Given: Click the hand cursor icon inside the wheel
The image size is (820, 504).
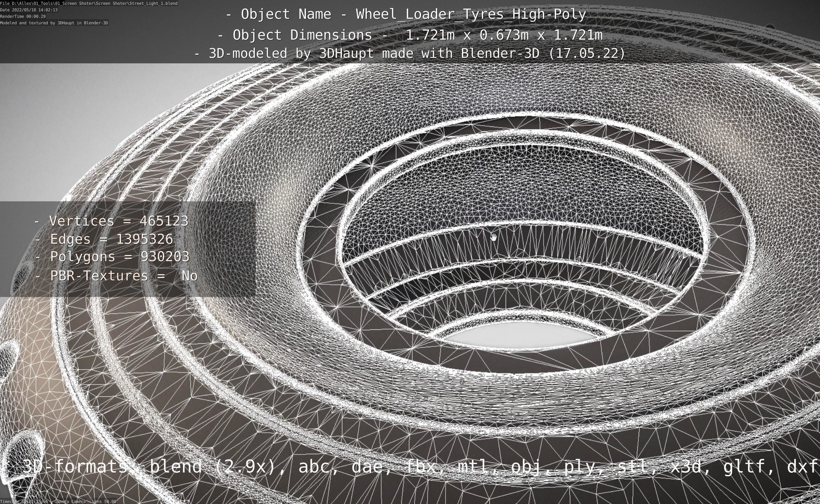Looking at the screenshot, I should (493, 237).
